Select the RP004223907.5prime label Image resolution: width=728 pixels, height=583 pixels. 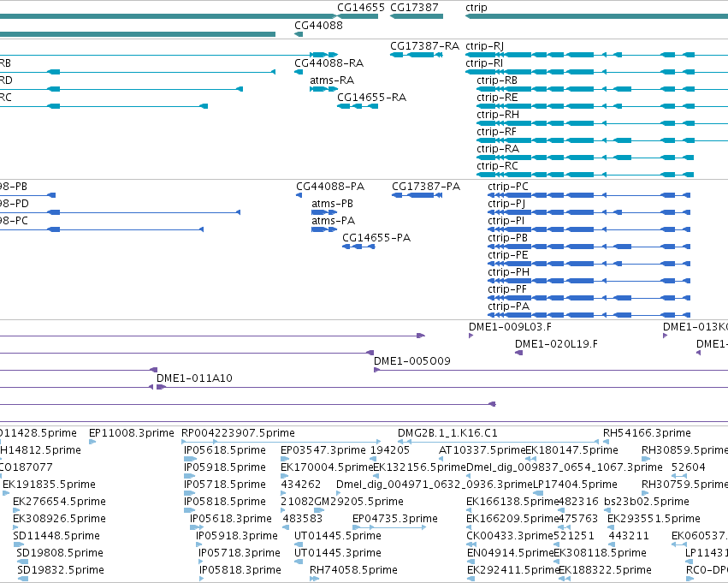[238, 433]
